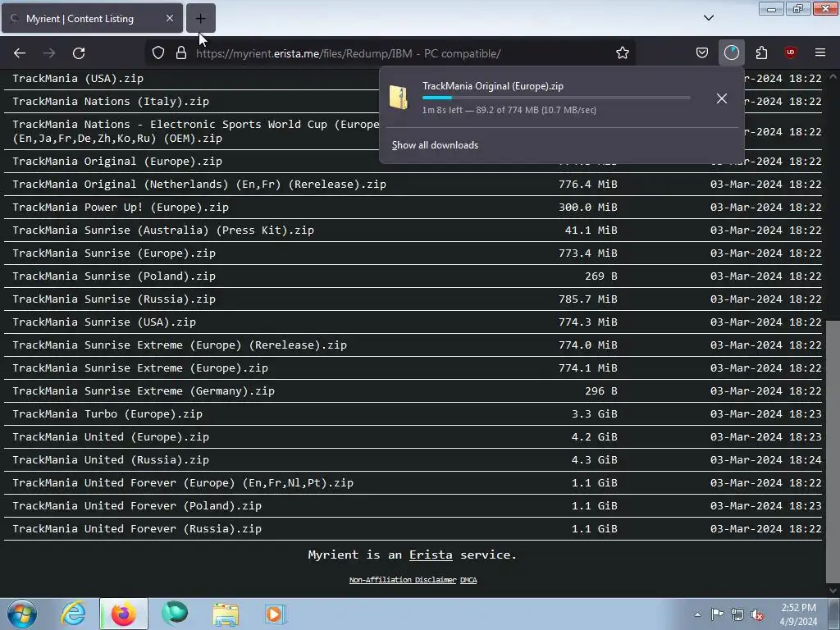The image size is (840, 630).
Task: Open the Erista link in footer
Action: tap(431, 555)
